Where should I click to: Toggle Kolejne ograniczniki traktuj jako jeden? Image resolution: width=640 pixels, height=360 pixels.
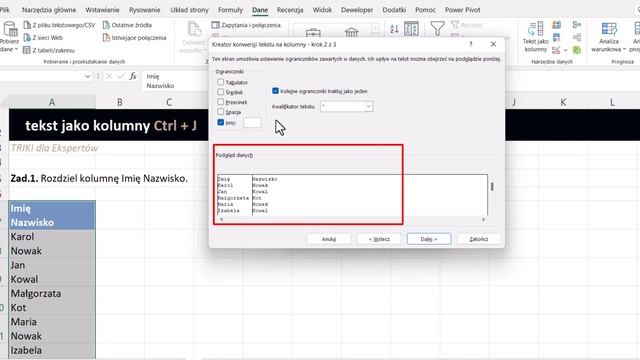276,91
